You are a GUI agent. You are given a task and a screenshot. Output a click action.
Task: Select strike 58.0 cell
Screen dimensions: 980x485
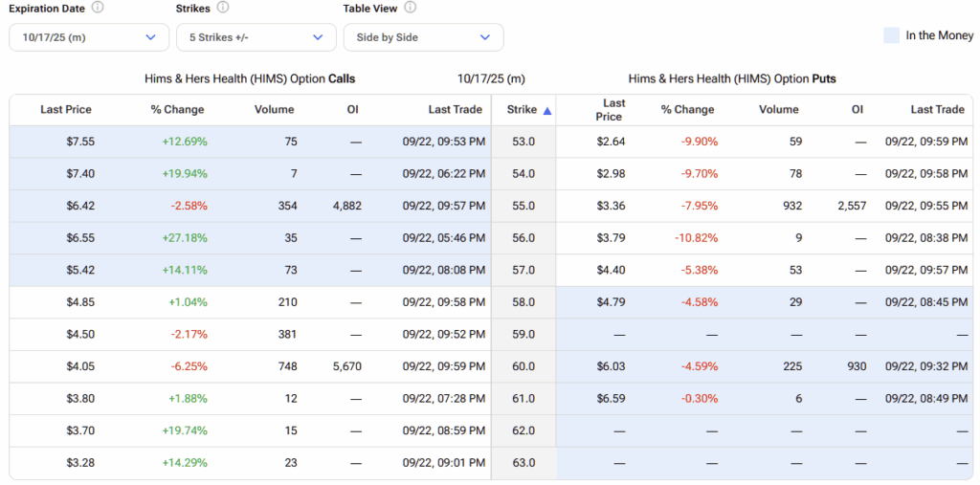click(x=523, y=302)
